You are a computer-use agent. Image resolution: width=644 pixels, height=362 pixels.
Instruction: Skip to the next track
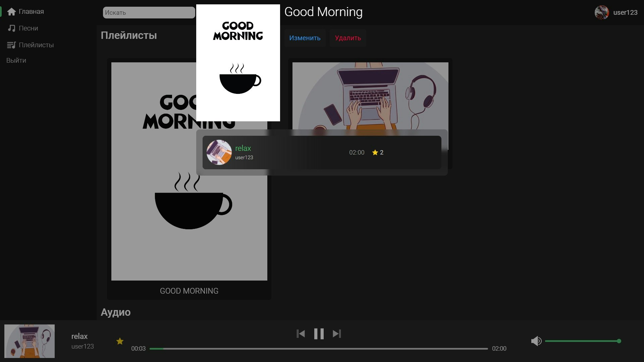pyautogui.click(x=337, y=334)
